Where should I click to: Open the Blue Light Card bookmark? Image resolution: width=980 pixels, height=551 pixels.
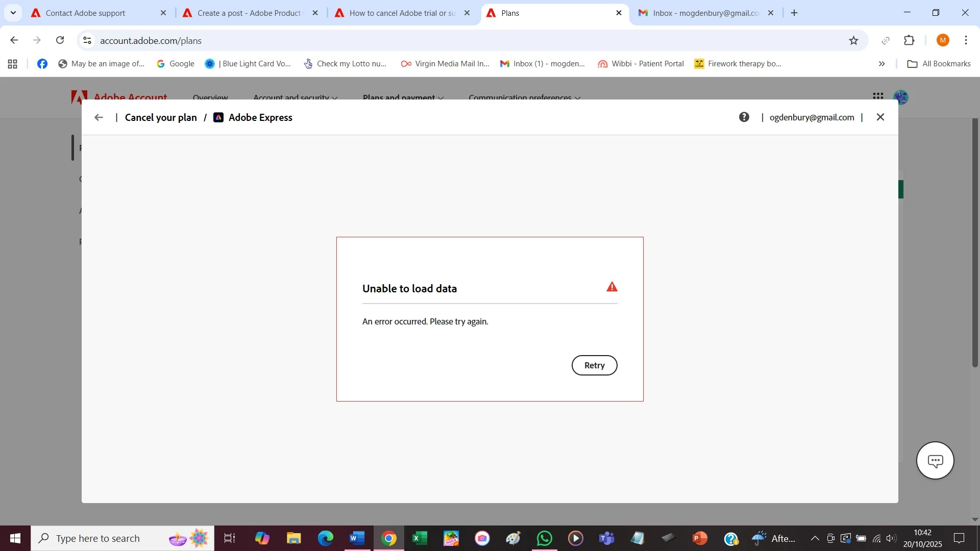point(248,64)
